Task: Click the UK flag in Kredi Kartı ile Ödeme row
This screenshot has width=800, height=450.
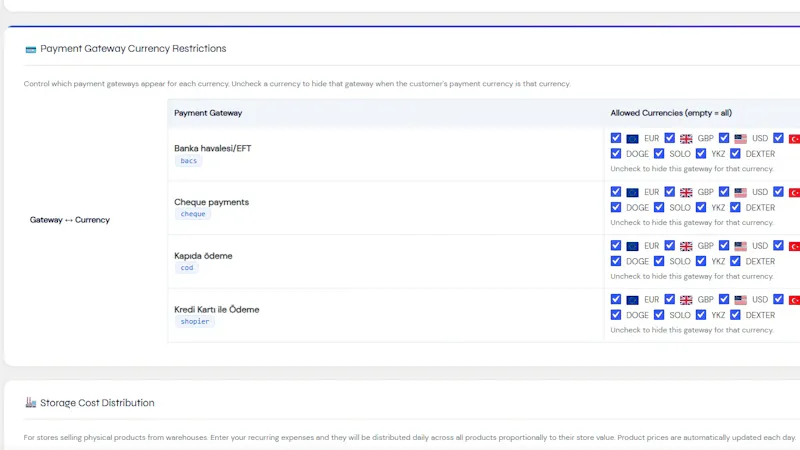Action: point(686,300)
